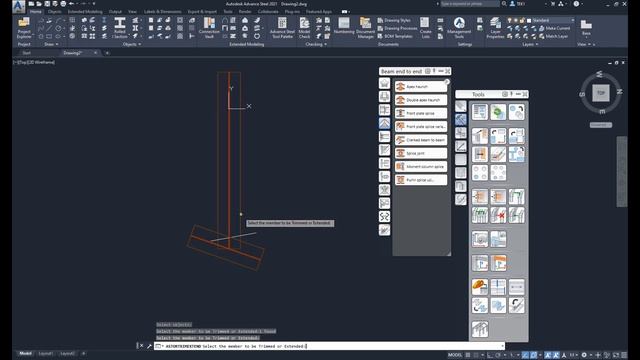The width and height of the screenshot is (640, 360).
Task: Open Quick Access Toolbar customize dropdown
Action: (94, 4)
